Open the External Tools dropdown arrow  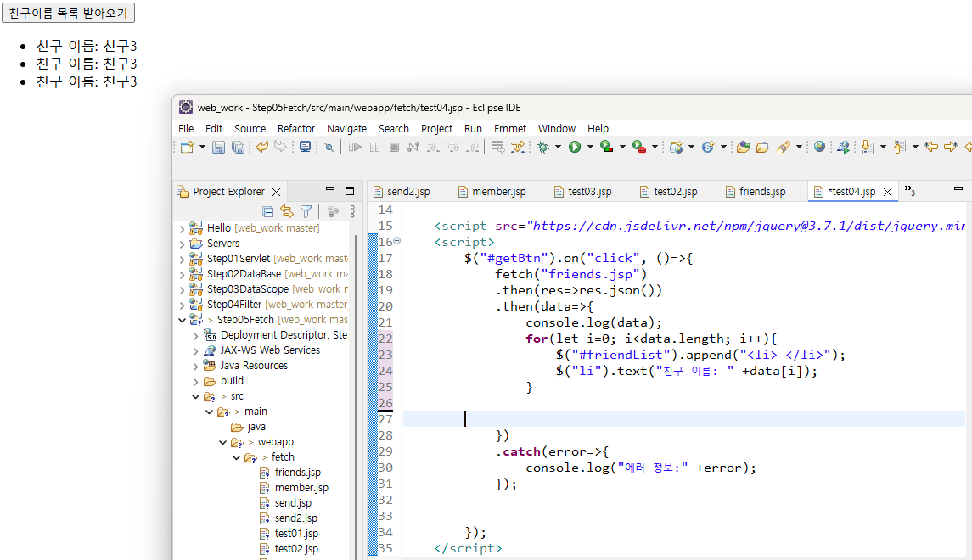(655, 147)
